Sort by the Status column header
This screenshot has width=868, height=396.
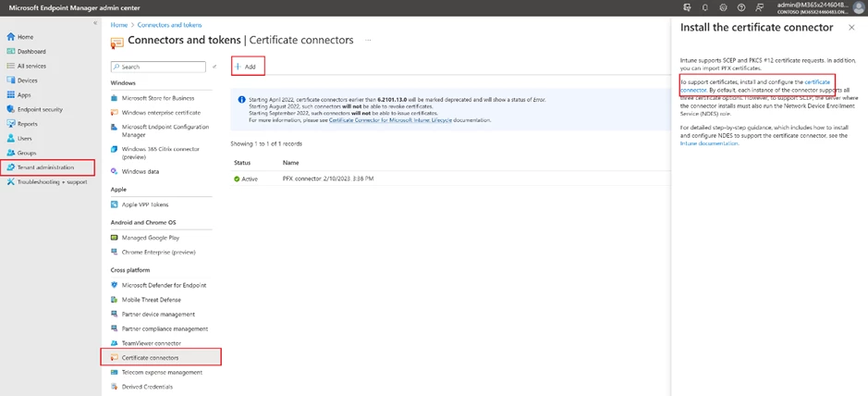point(242,163)
